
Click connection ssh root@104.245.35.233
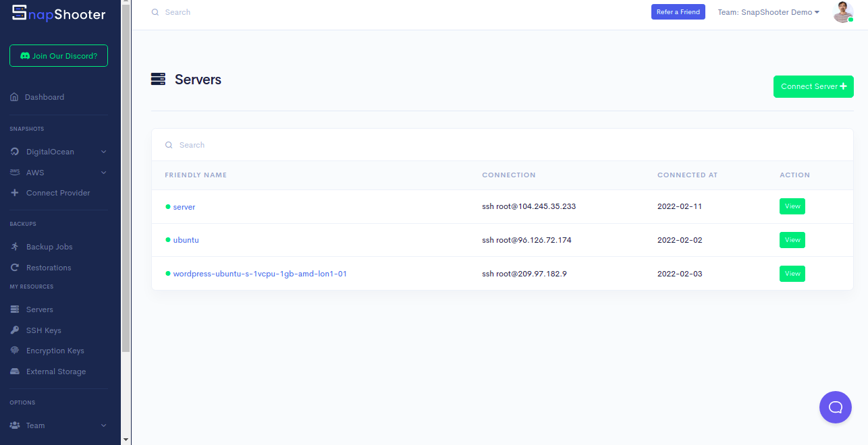click(x=528, y=206)
